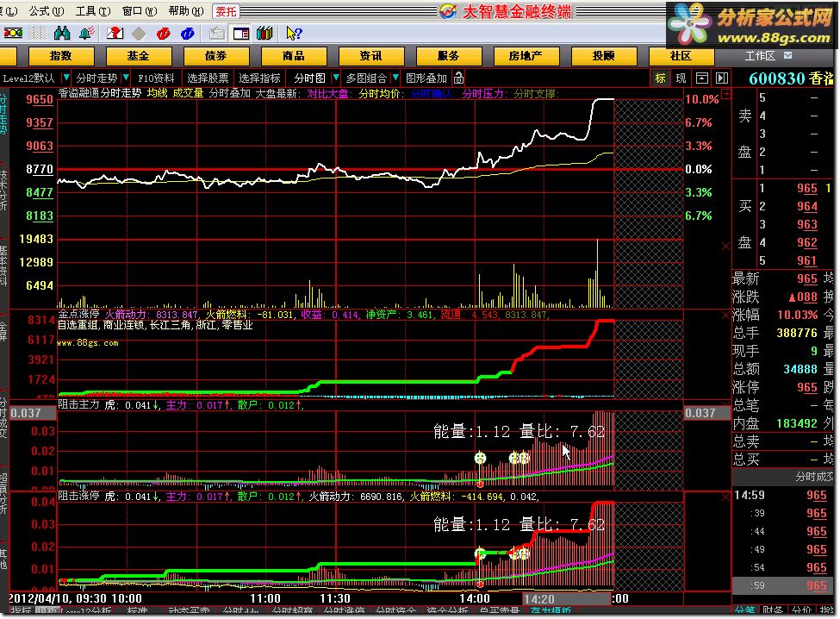Expand the Level2默认 dropdown arrow

tap(65, 78)
